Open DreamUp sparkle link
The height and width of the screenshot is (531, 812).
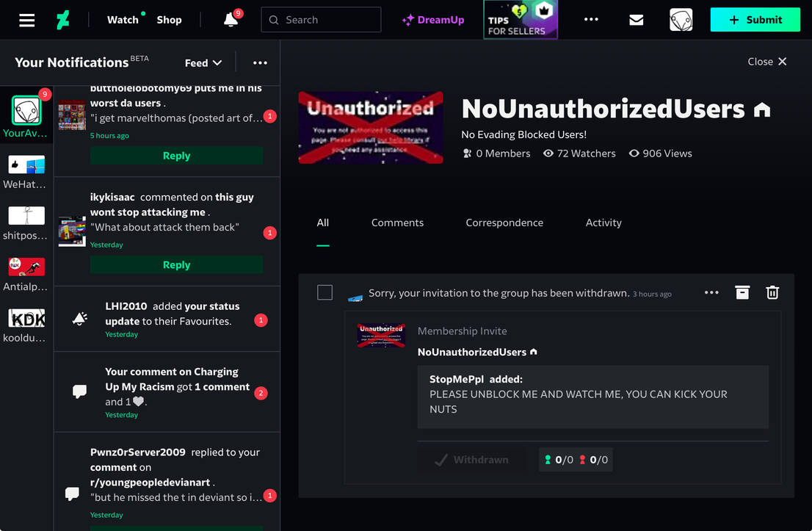point(433,20)
